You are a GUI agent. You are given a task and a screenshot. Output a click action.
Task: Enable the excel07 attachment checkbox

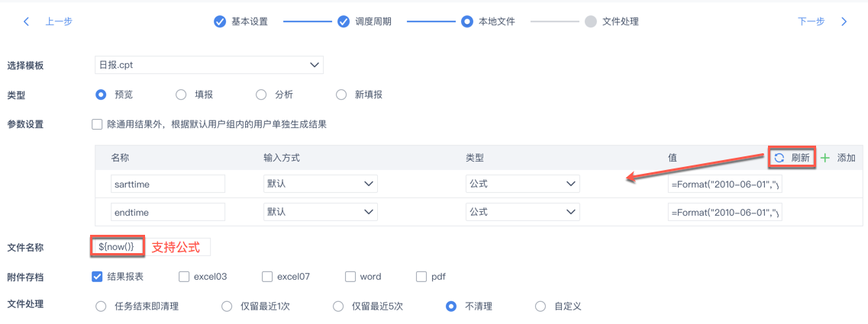[x=267, y=277]
